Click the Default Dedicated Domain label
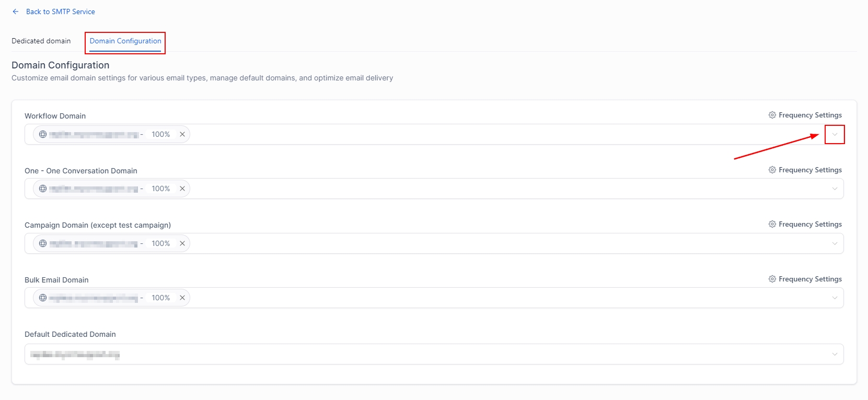The height and width of the screenshot is (400, 868). tap(70, 334)
